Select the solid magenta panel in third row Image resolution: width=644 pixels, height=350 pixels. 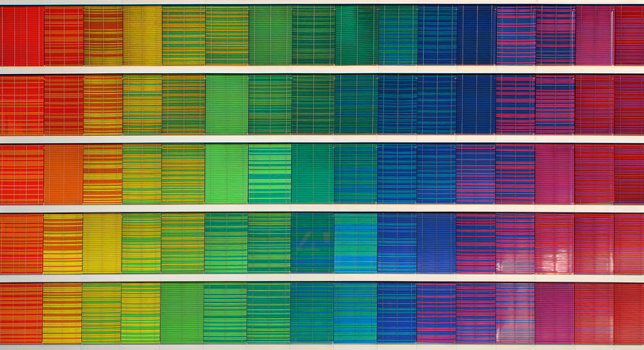tap(554, 174)
